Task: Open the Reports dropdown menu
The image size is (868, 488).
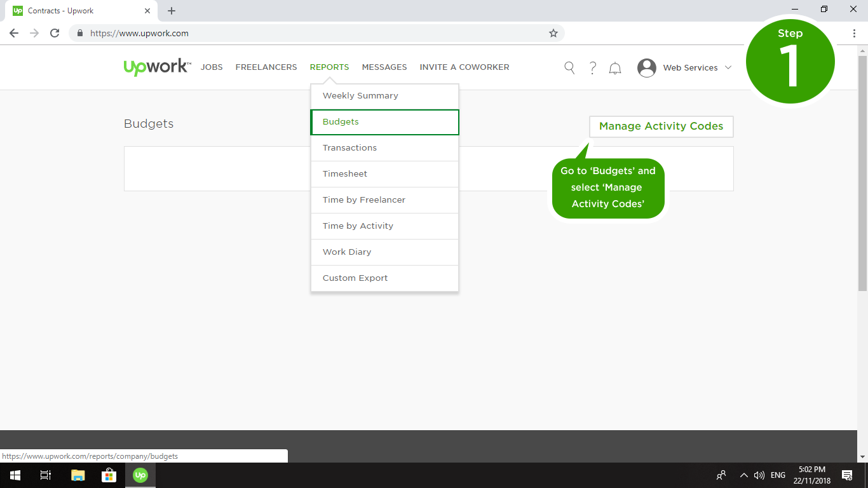Action: pyautogui.click(x=329, y=67)
